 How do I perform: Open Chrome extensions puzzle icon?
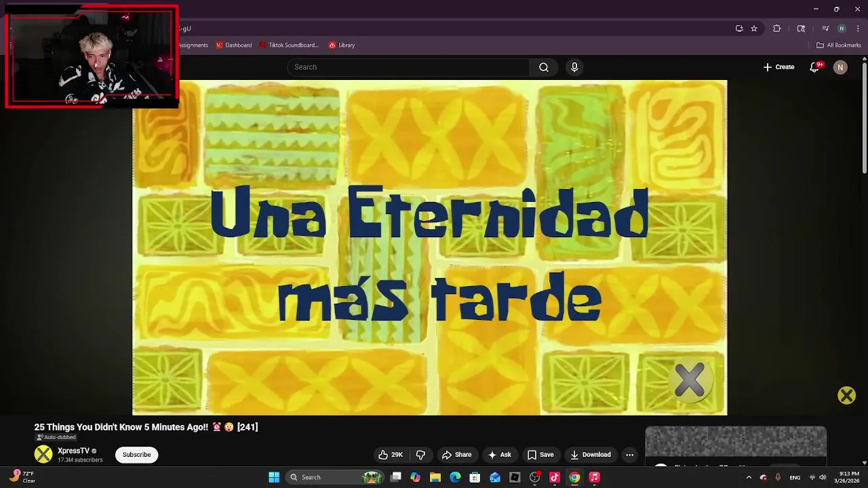(776, 28)
